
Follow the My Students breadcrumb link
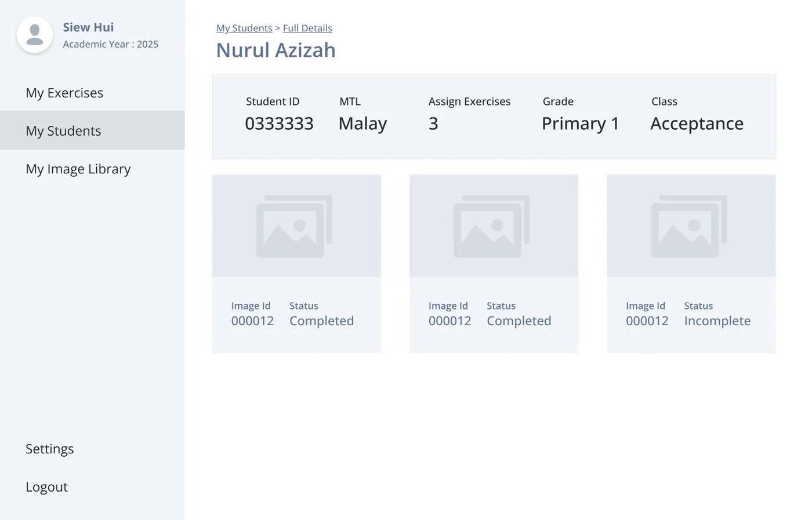tap(244, 28)
